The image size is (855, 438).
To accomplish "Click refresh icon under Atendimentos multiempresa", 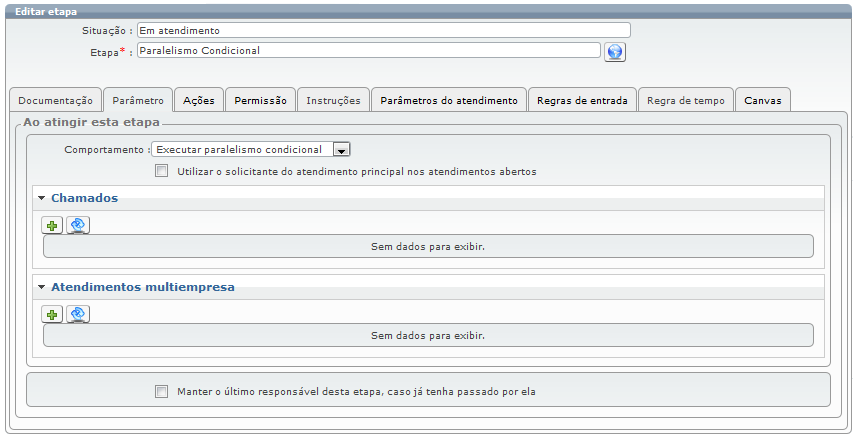I will click(x=78, y=314).
